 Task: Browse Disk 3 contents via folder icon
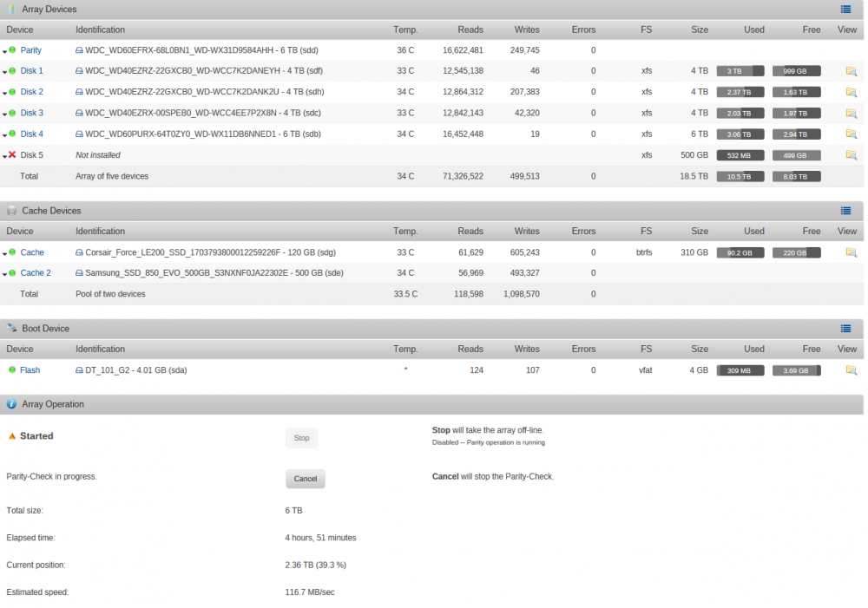(x=851, y=113)
